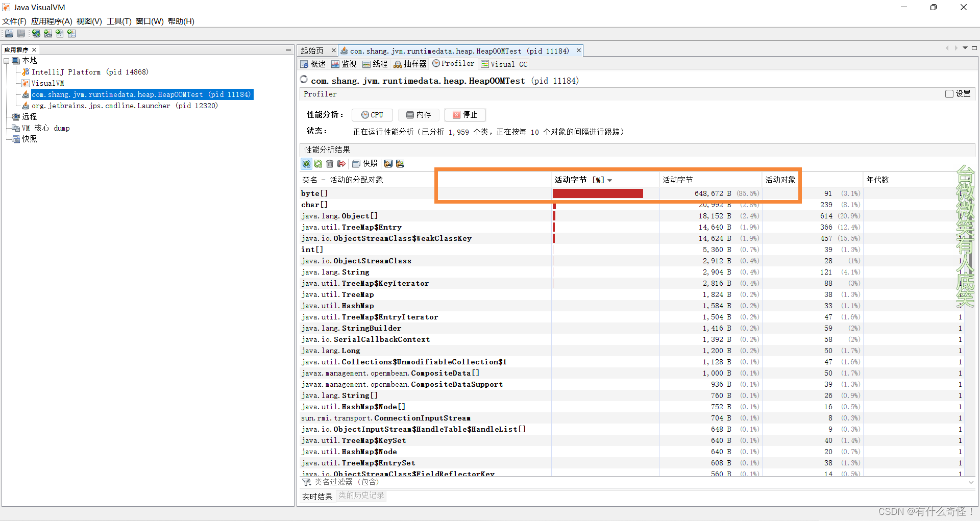The width and height of the screenshot is (980, 521).
Task: Open the document tab list dropdown arrow
Action: [x=965, y=48]
